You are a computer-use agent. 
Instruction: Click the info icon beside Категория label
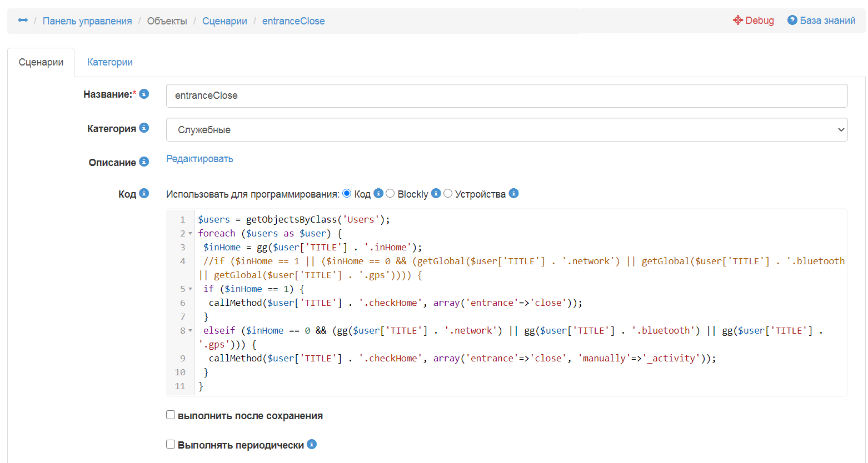point(144,128)
